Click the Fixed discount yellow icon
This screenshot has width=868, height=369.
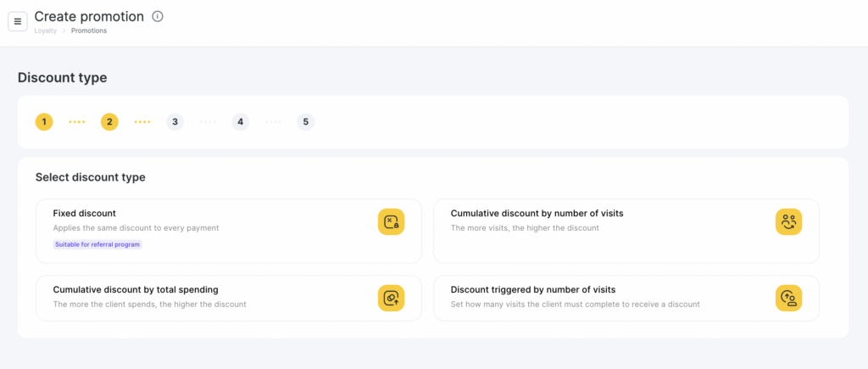[x=391, y=221]
